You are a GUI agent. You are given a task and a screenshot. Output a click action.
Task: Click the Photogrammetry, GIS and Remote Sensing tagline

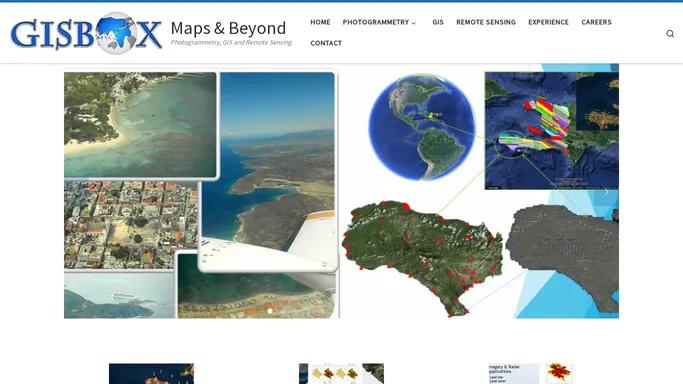(231, 43)
